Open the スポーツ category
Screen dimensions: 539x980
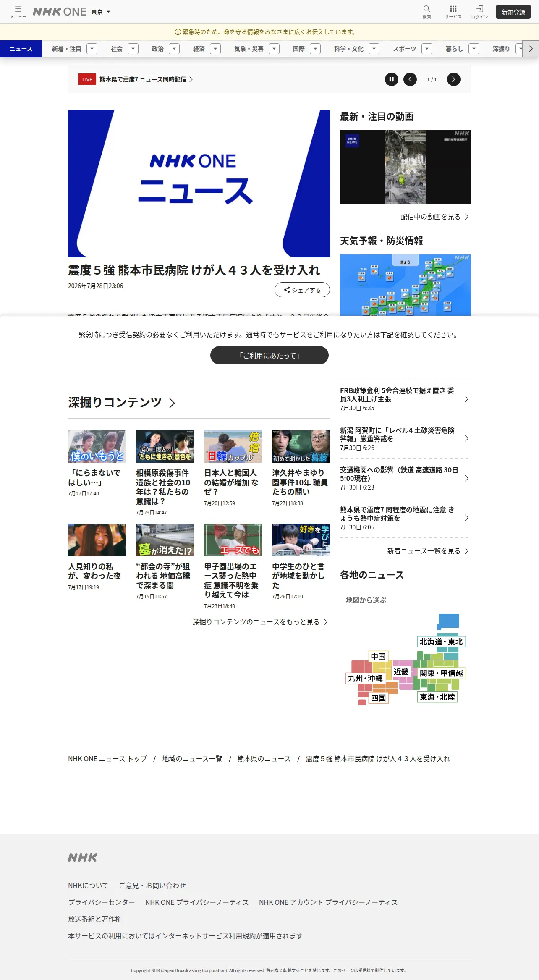click(405, 49)
